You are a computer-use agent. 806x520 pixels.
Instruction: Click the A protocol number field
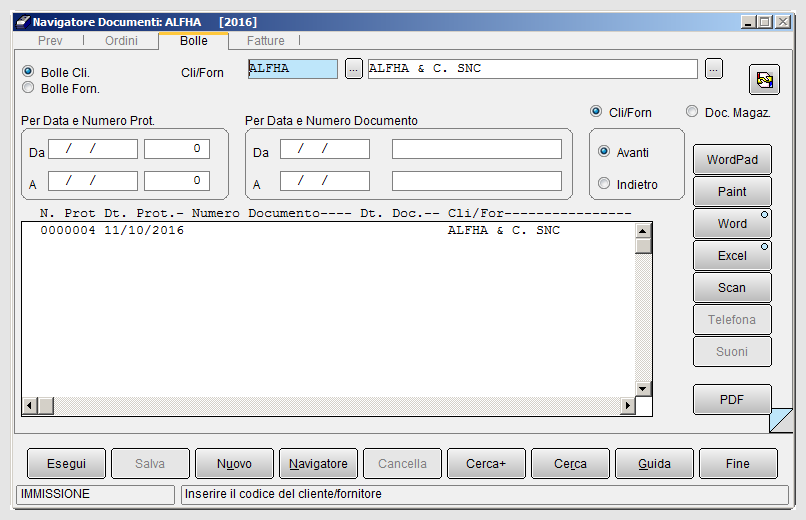(x=177, y=181)
